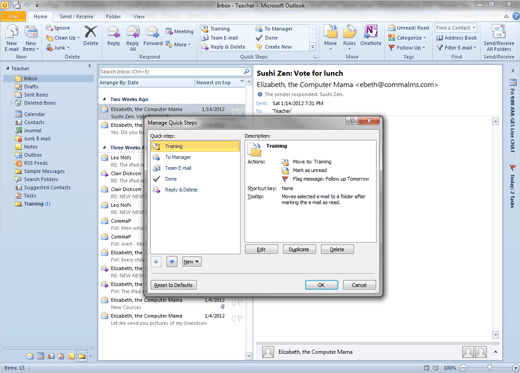Click Cancel in Manage Quick Steps
The height and width of the screenshot is (373, 520).
point(359,285)
